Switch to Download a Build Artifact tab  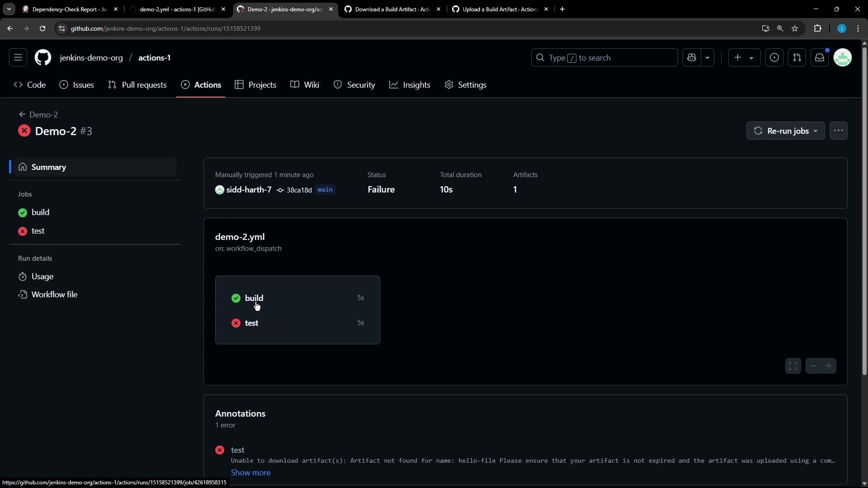392,9
